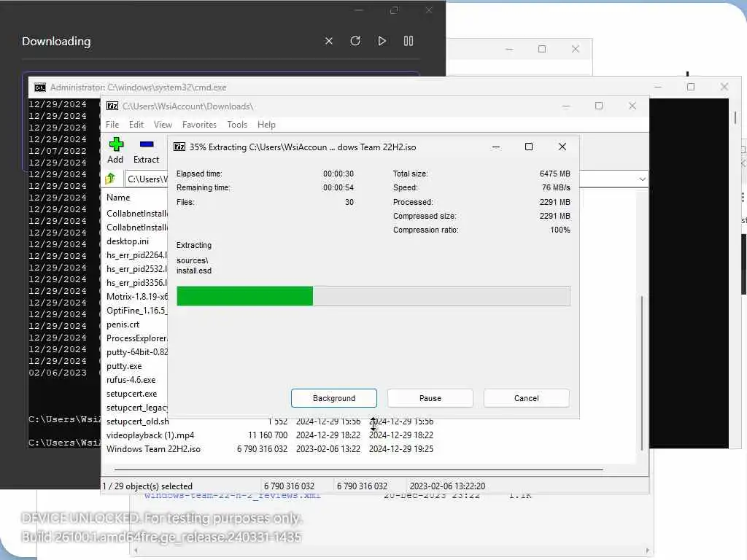Open the Edit menu in 7-Zip
747x560 pixels.
pos(136,125)
